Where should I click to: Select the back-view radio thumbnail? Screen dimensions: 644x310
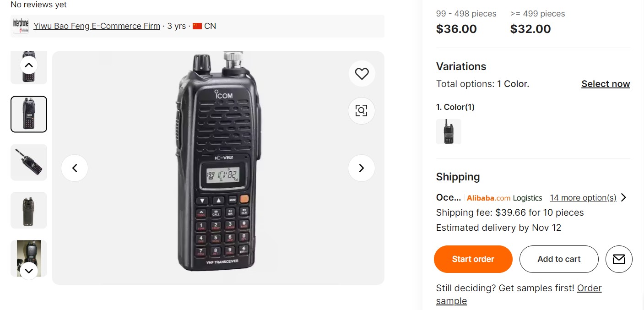[29, 210]
